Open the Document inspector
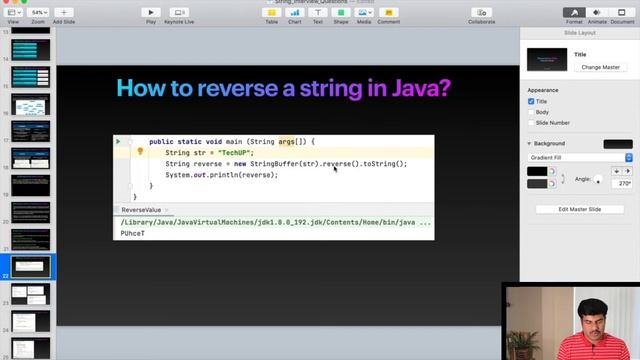Screen dimensions: 640x360 622,13
